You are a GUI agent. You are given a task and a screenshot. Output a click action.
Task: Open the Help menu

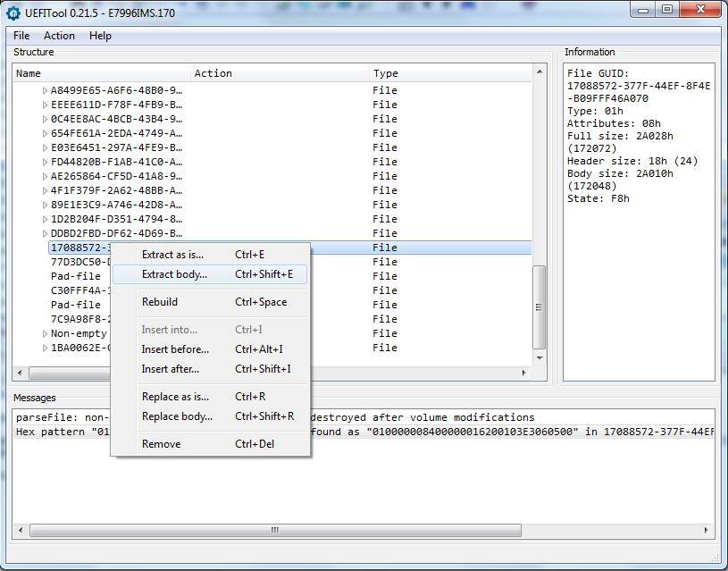(100, 36)
